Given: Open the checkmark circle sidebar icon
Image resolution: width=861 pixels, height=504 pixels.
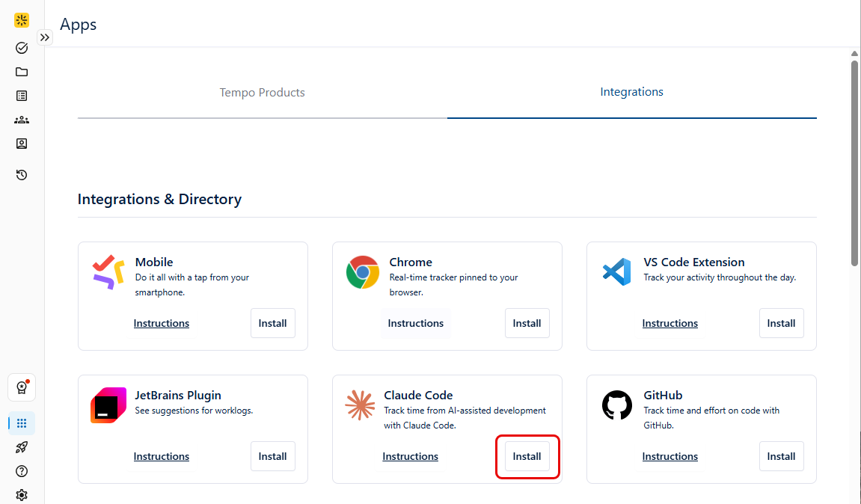Looking at the screenshot, I should click(22, 48).
